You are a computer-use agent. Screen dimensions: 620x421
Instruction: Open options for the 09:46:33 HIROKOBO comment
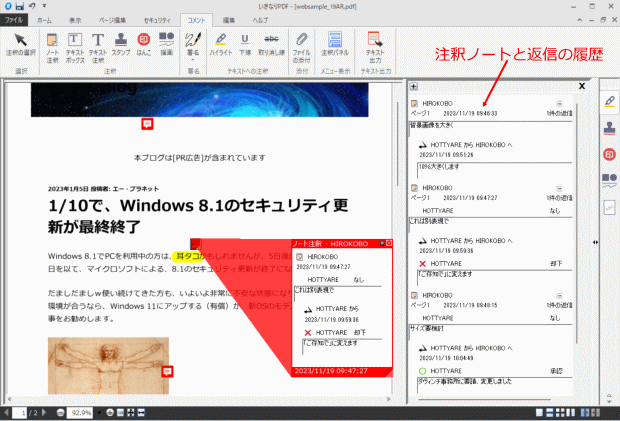pyautogui.click(x=560, y=104)
